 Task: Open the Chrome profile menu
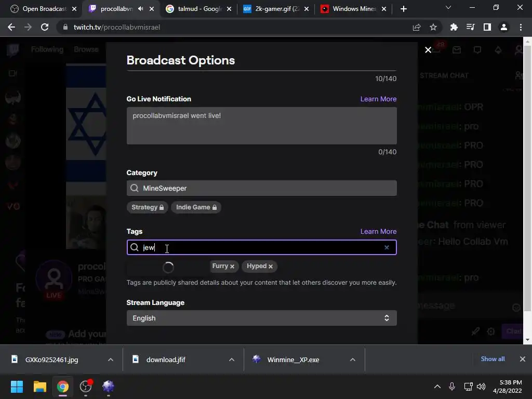click(504, 27)
